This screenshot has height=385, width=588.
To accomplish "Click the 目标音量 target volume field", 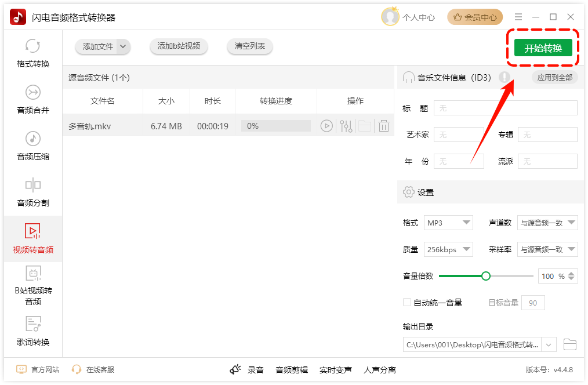I will (x=533, y=303).
